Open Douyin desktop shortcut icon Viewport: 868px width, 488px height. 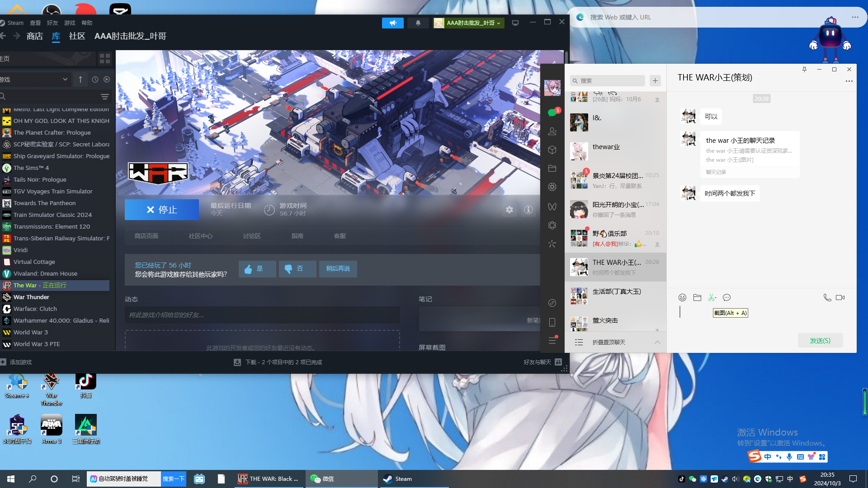(86, 385)
